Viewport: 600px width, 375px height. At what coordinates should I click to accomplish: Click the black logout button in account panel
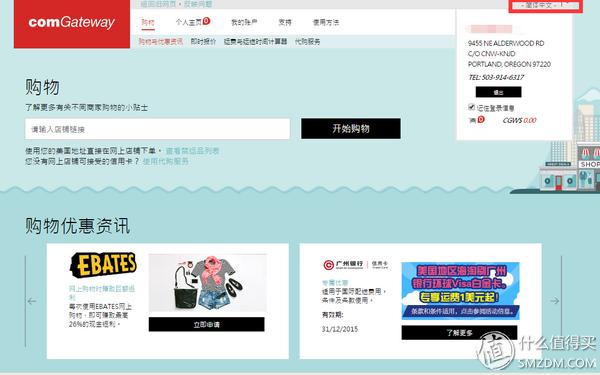(498, 92)
